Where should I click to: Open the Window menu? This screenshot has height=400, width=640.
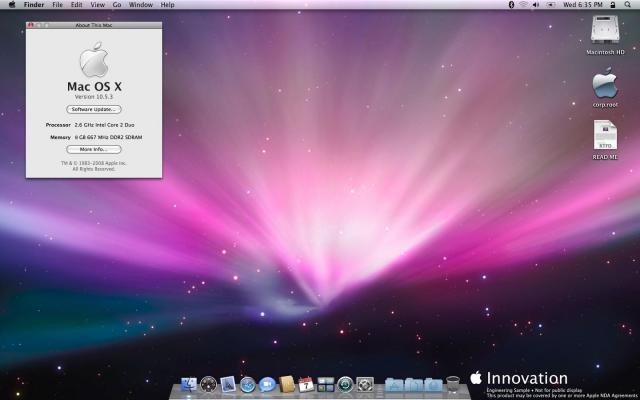point(141,4)
